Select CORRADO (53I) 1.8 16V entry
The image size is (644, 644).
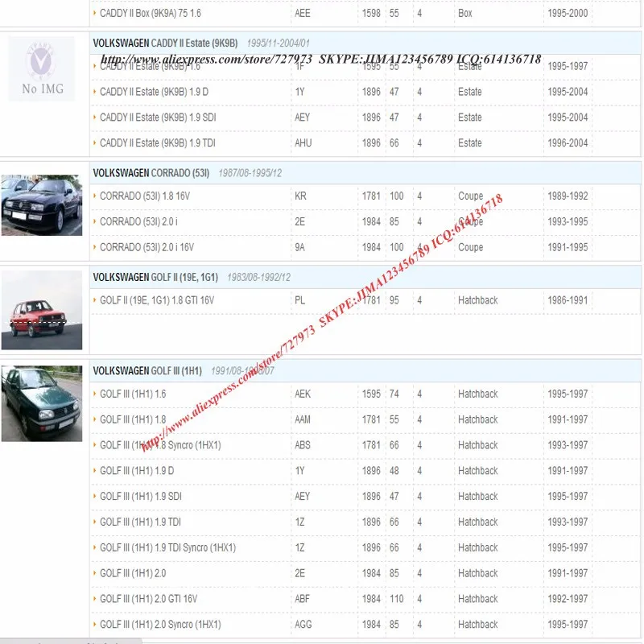click(x=145, y=196)
